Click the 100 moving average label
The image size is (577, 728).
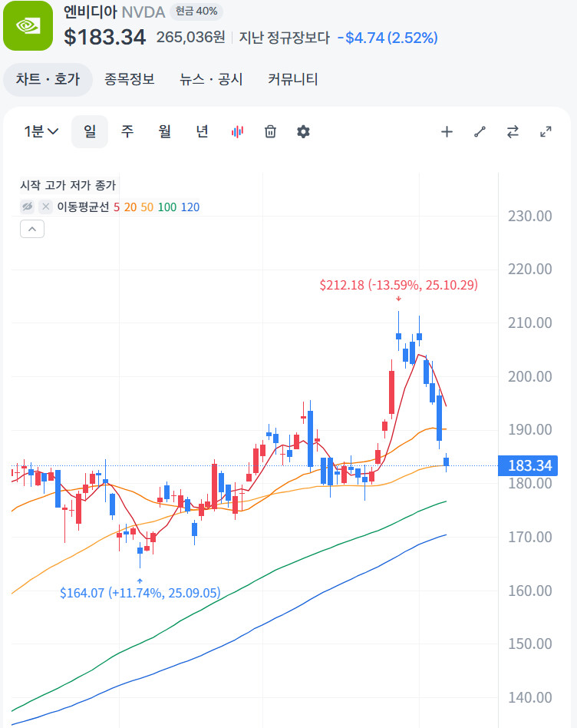pyautogui.click(x=167, y=207)
